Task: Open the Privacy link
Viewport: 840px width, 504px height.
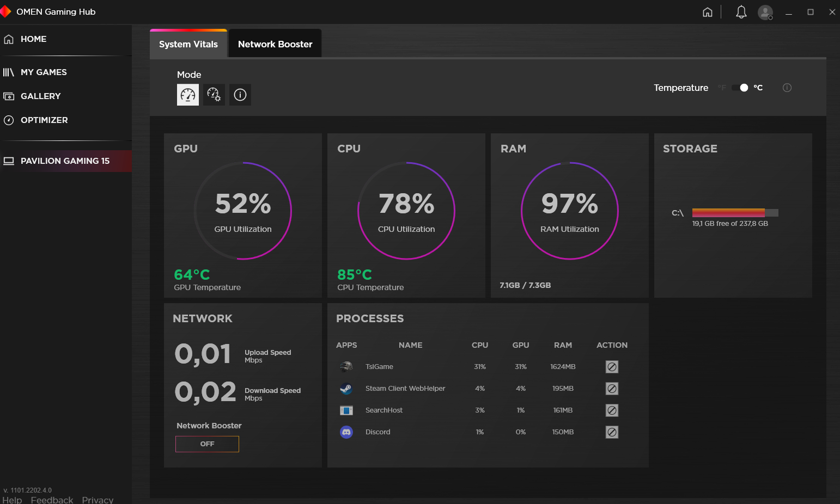Action: tap(98, 500)
